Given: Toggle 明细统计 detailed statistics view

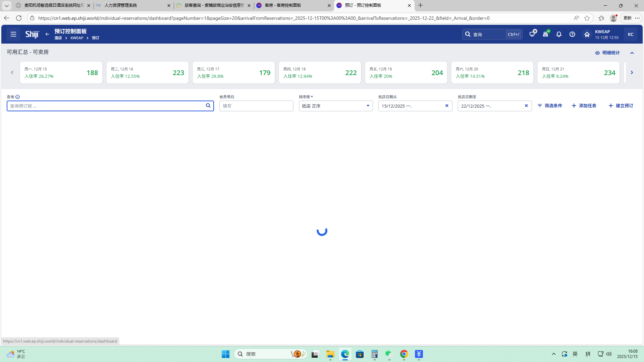Looking at the screenshot, I should point(607,53).
